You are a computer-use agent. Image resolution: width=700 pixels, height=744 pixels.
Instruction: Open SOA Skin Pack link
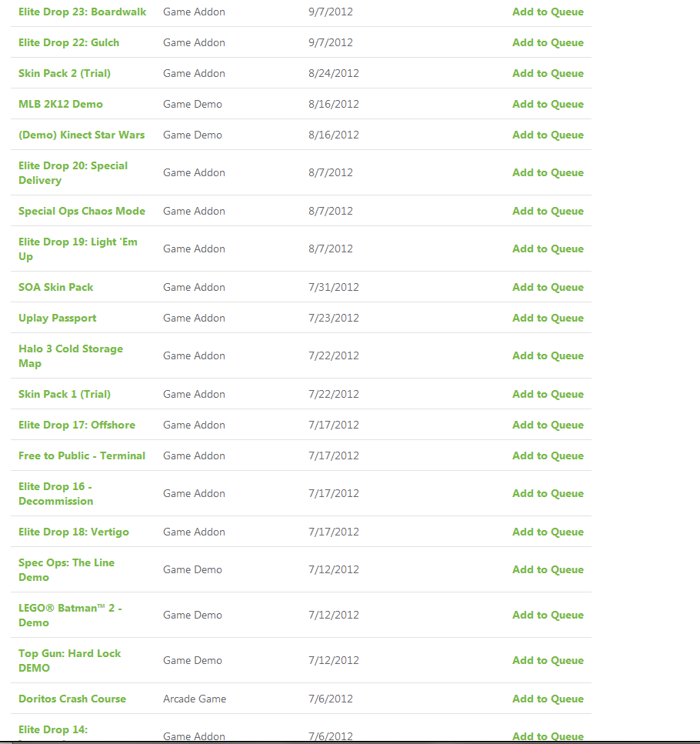point(56,288)
